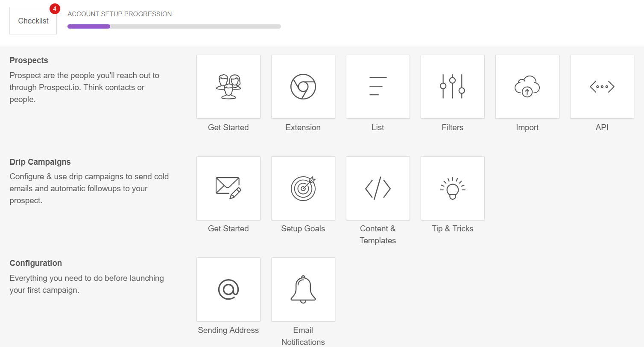
Task: Click the API code brackets icon
Action: point(602,87)
